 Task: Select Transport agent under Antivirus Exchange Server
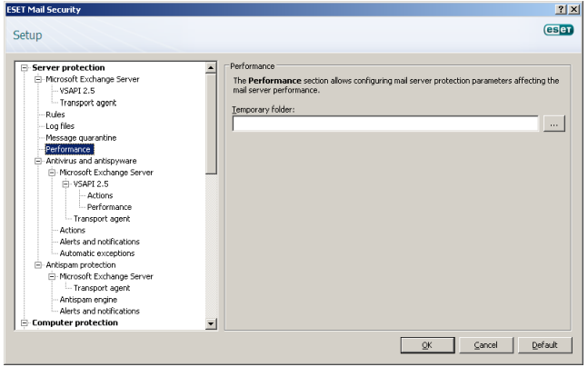click(102, 219)
